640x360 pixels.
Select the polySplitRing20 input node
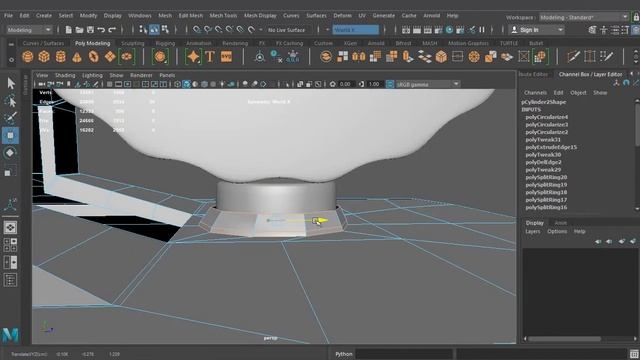[x=546, y=178]
